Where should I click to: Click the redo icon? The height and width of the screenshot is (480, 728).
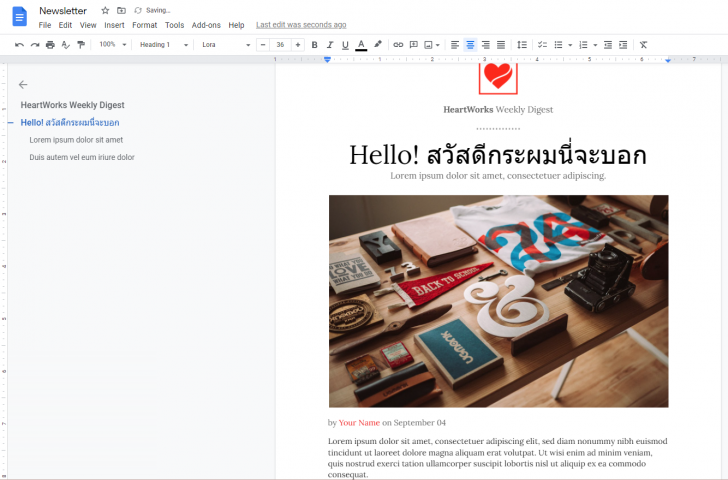pyautogui.click(x=35, y=45)
